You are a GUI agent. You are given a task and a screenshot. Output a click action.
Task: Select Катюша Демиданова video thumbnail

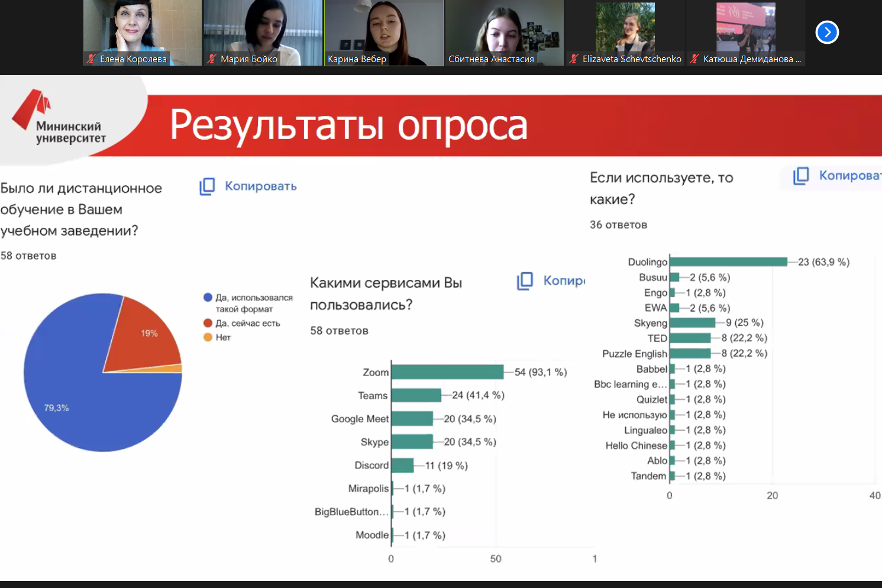pyautogui.click(x=746, y=33)
